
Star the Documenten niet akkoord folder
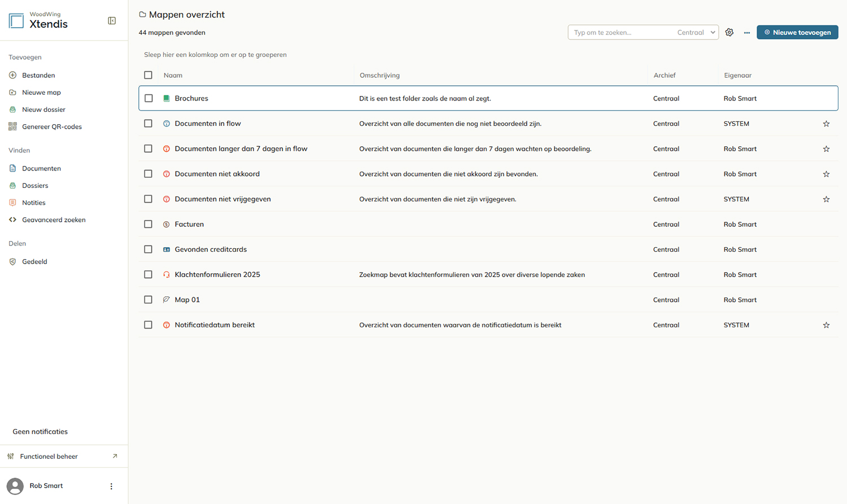826,174
